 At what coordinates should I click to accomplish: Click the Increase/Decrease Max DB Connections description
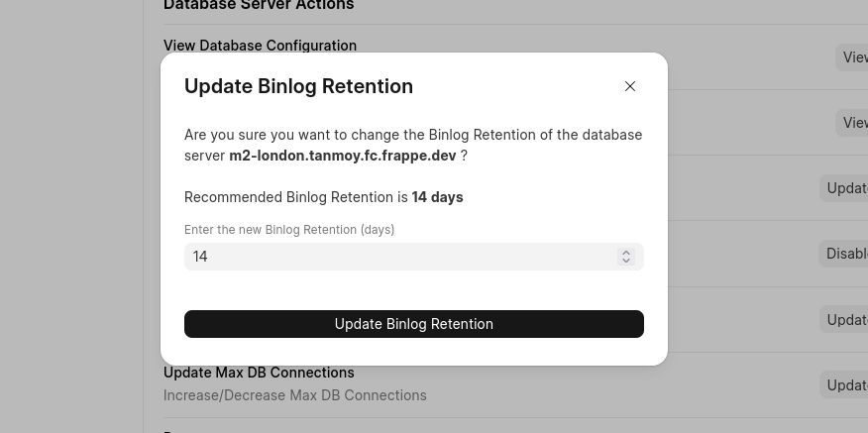[294, 395]
